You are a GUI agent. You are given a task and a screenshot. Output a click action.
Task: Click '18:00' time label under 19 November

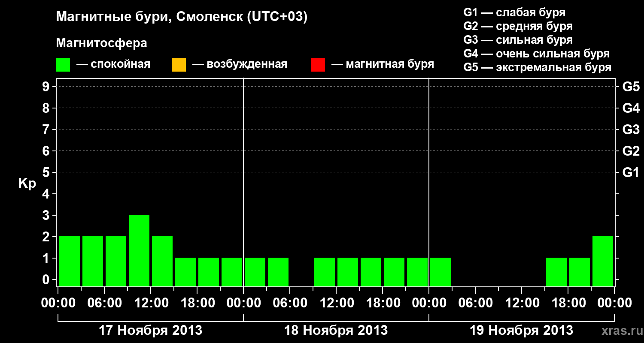click(x=568, y=303)
